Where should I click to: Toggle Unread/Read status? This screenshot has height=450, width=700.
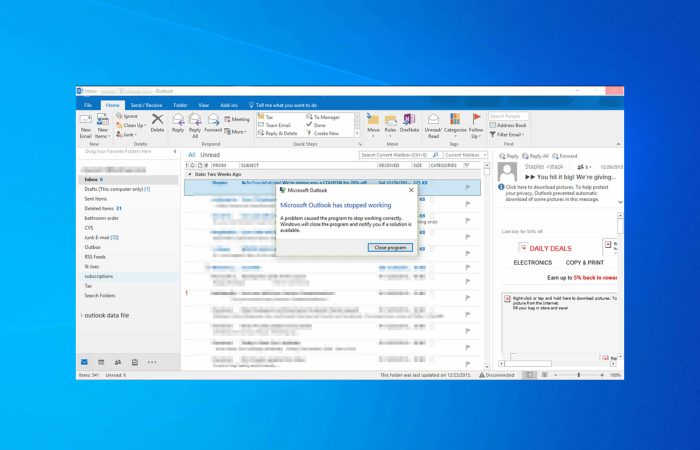pos(433,125)
